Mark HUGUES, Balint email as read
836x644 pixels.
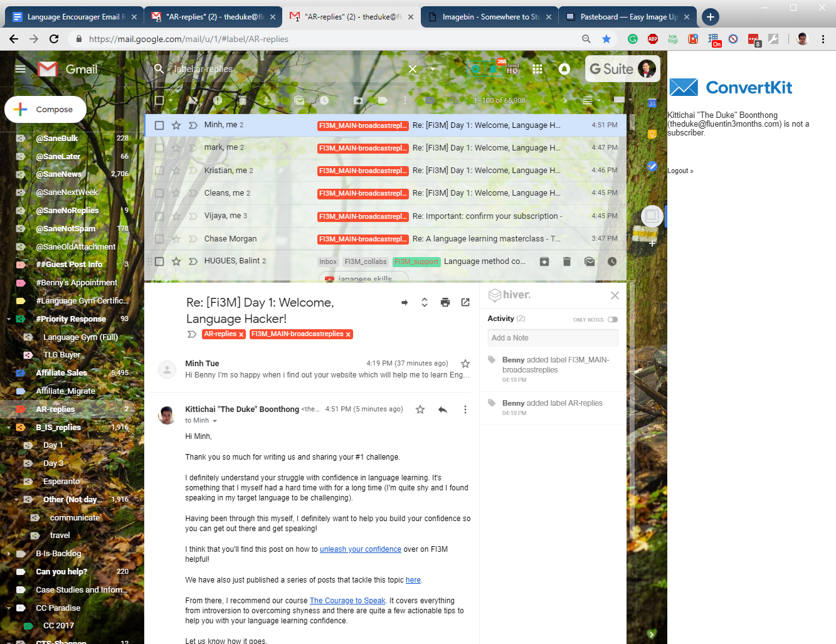coord(590,261)
